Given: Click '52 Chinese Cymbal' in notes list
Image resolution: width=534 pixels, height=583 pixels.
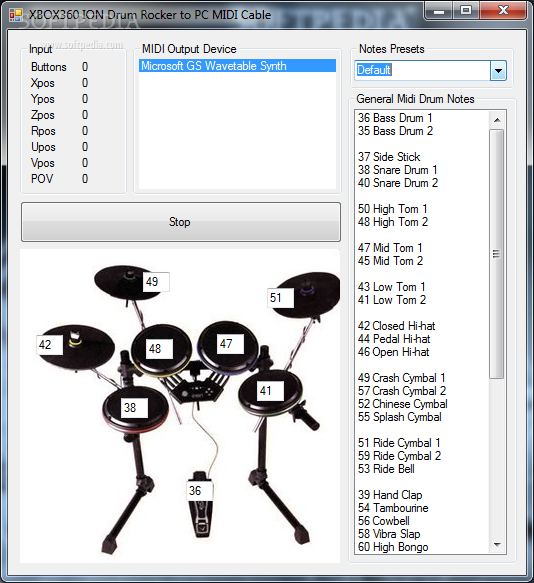Looking at the screenshot, I should tap(403, 404).
